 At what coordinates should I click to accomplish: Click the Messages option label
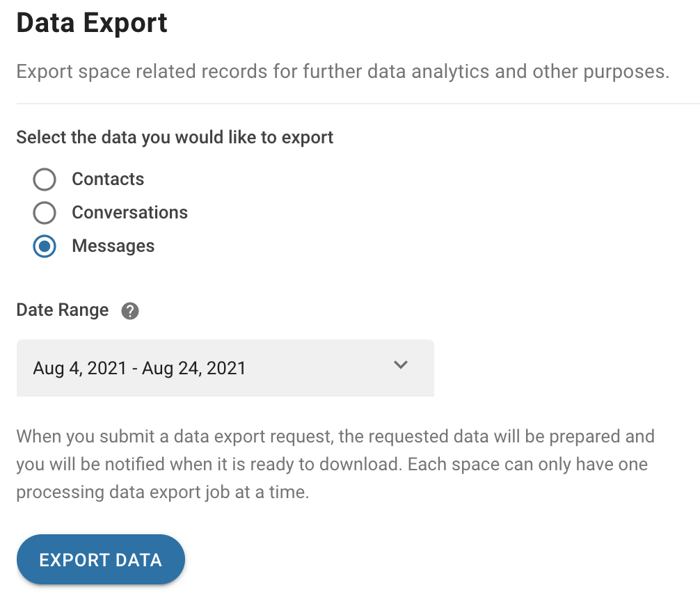[113, 246]
